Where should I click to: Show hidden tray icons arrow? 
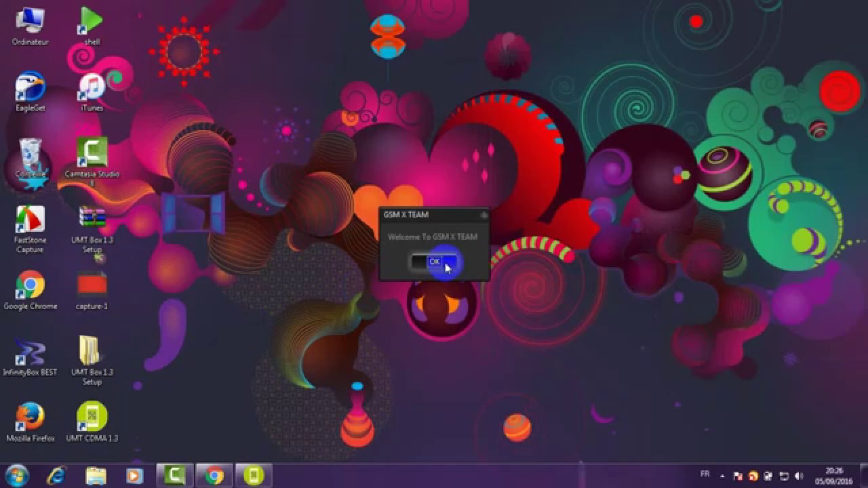click(x=722, y=476)
